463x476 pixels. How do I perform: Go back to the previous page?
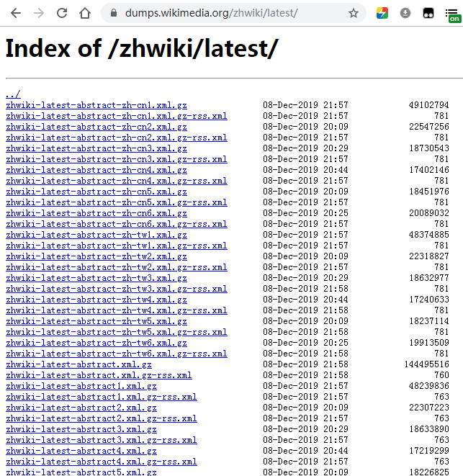pyautogui.click(x=16, y=13)
